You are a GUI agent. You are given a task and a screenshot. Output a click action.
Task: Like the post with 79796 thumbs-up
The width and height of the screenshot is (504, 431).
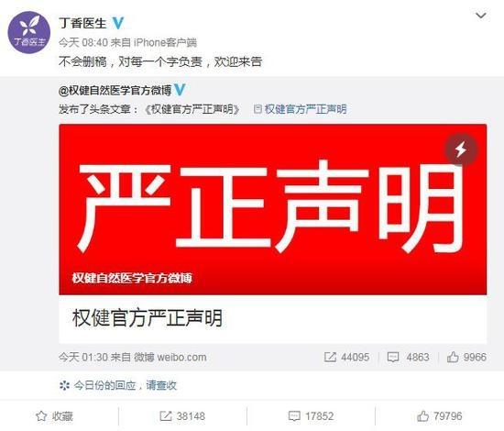[x=439, y=416]
